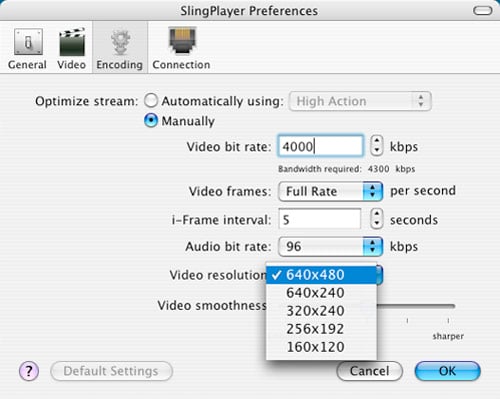This screenshot has width=500, height=399.
Task: Select Automatically using radio button
Action: pos(151,101)
